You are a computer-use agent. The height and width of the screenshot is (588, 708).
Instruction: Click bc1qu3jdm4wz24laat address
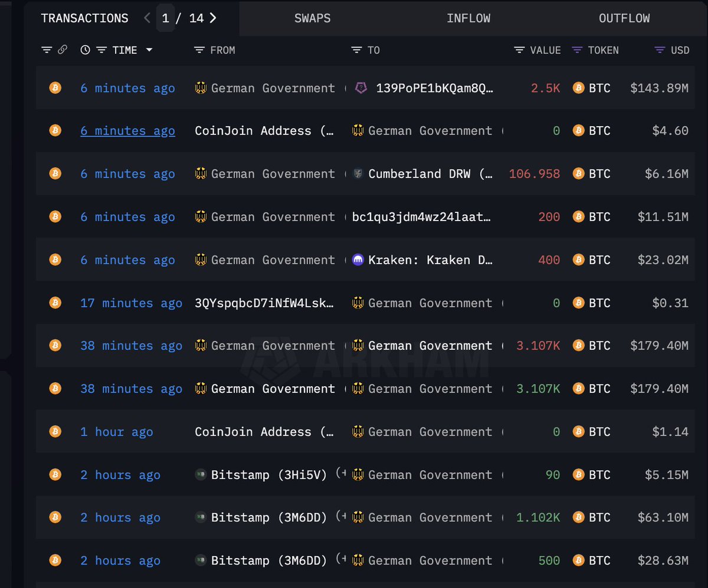click(x=421, y=217)
